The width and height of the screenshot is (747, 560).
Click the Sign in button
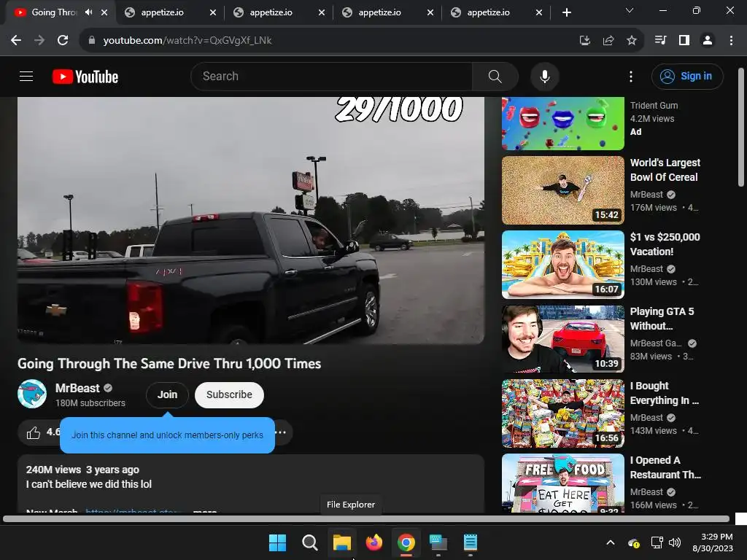687,76
